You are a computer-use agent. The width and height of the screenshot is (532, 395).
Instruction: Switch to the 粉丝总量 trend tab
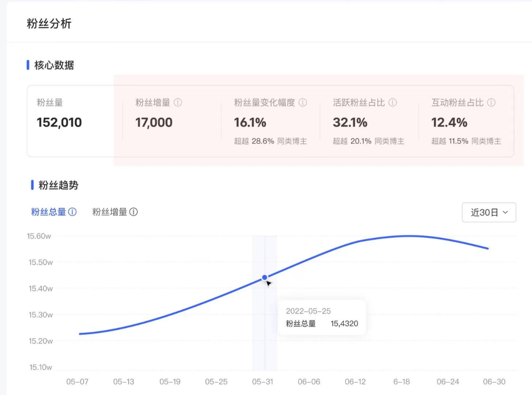pos(48,212)
